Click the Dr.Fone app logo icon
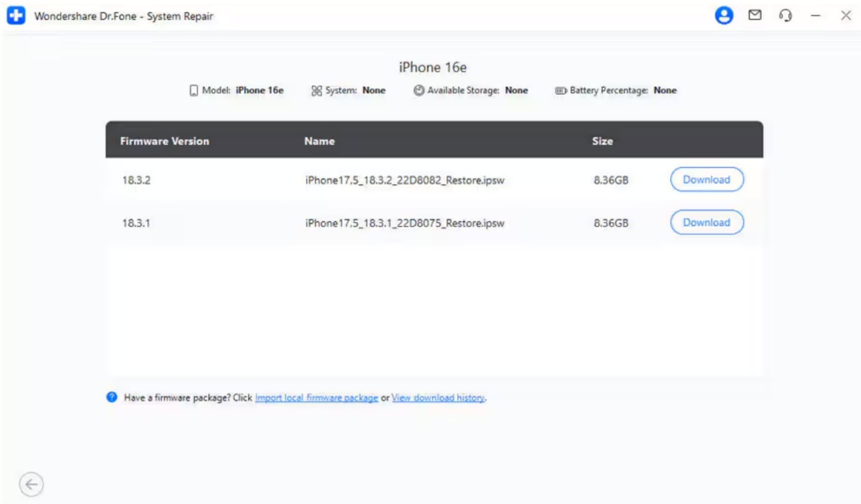Screen dimensions: 861x504 click(x=16, y=16)
